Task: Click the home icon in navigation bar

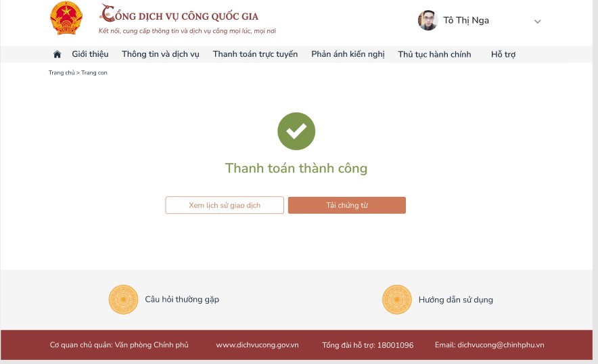Action: (x=57, y=54)
